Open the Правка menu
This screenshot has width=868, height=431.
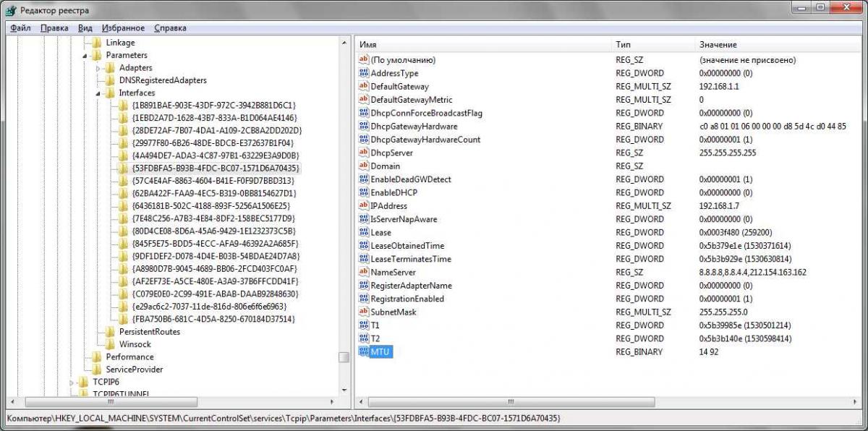click(54, 28)
